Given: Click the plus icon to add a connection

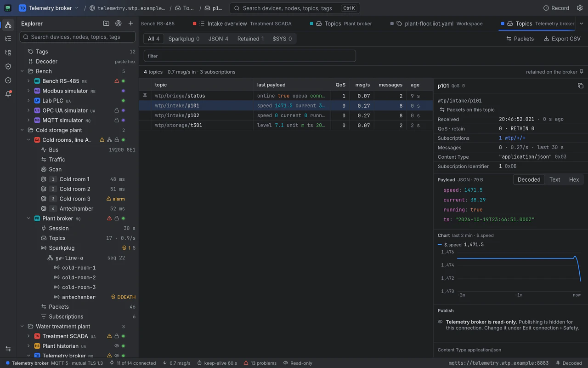Looking at the screenshot, I should [x=131, y=23].
